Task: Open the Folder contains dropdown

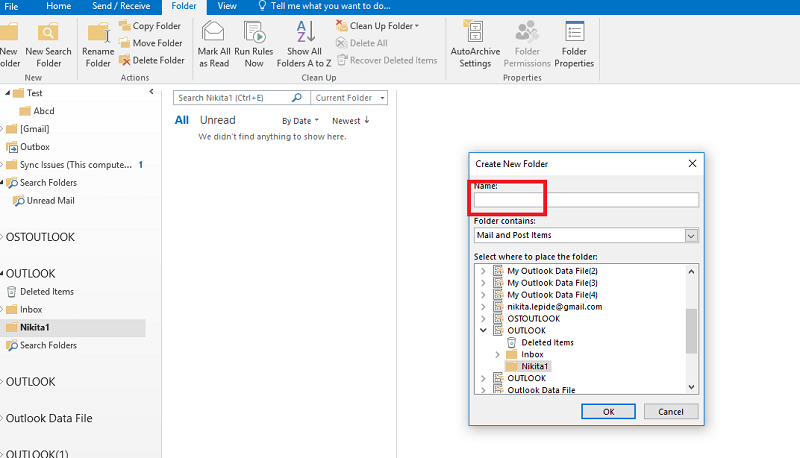Action: pyautogui.click(x=691, y=236)
